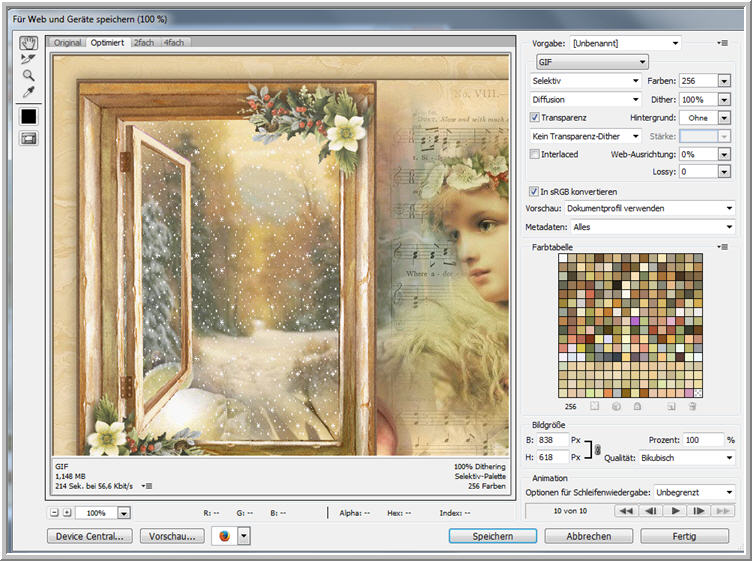Open the Hintergrund matte dropdown
This screenshot has width=752, height=561.
click(724, 117)
